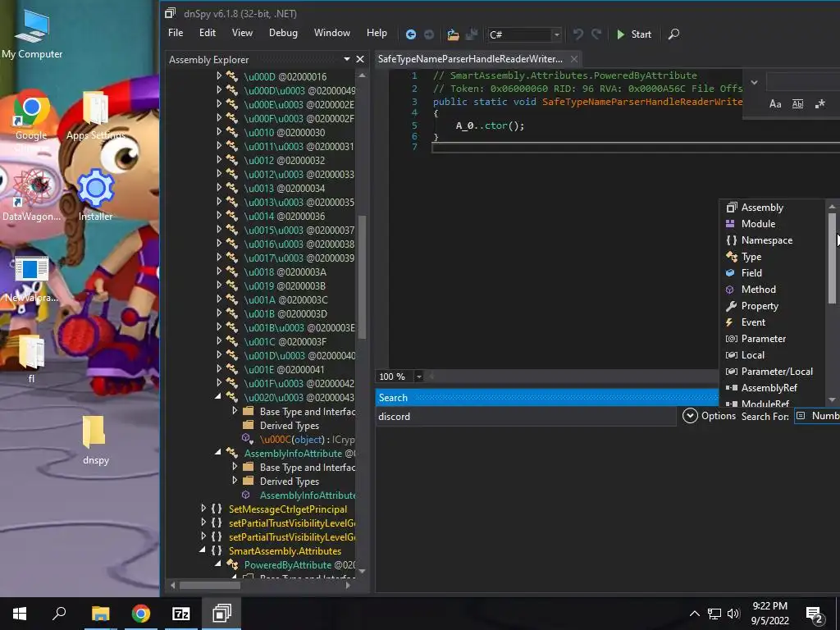Collapse the SmartAssembly.Attributes namespace
The height and width of the screenshot is (630, 840).
[x=203, y=550]
